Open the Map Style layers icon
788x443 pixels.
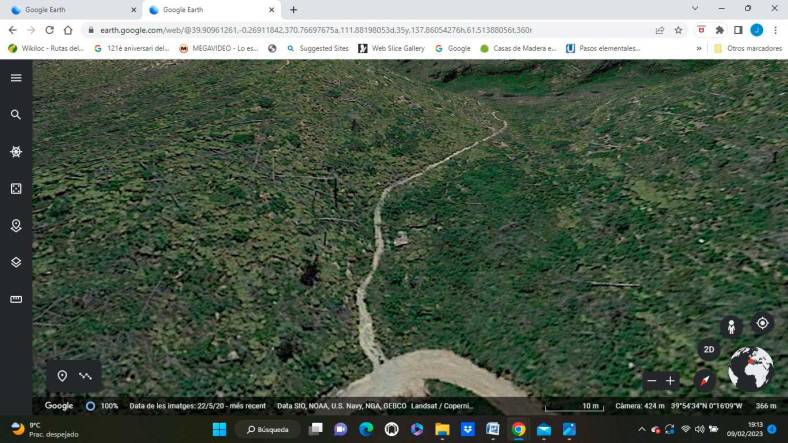pos(16,263)
